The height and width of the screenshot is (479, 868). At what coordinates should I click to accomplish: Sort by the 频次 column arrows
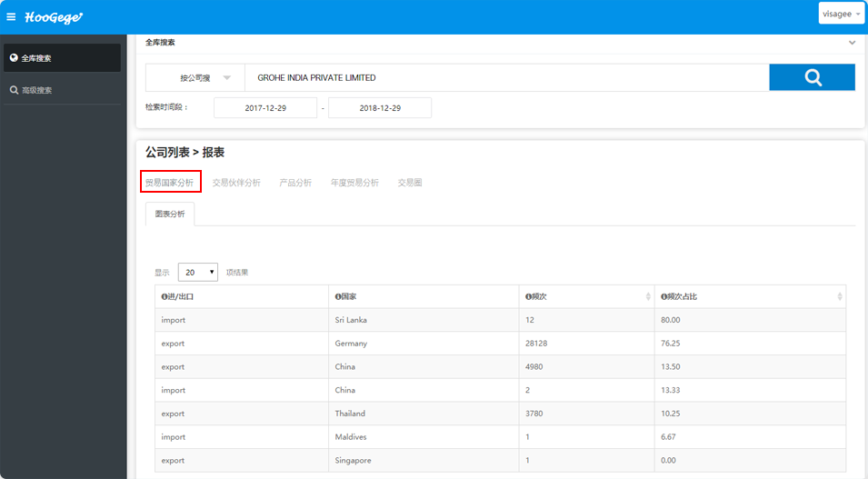(x=648, y=297)
